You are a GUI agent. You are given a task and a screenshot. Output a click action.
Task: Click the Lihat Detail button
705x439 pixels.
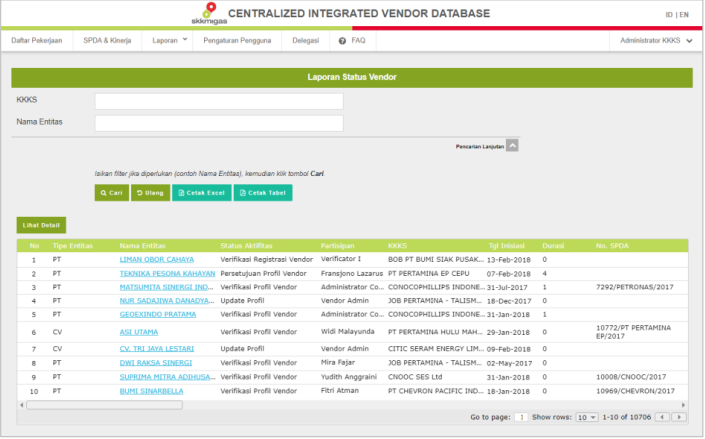pos(41,225)
